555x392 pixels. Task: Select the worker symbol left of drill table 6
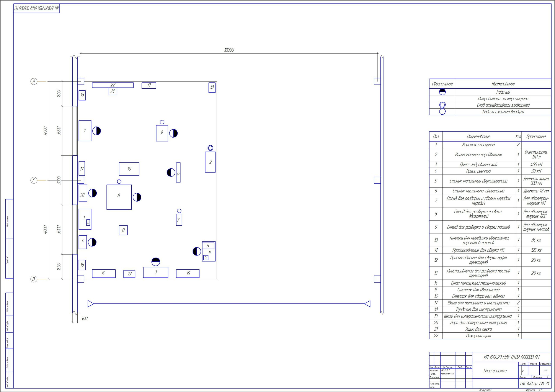click(197, 251)
